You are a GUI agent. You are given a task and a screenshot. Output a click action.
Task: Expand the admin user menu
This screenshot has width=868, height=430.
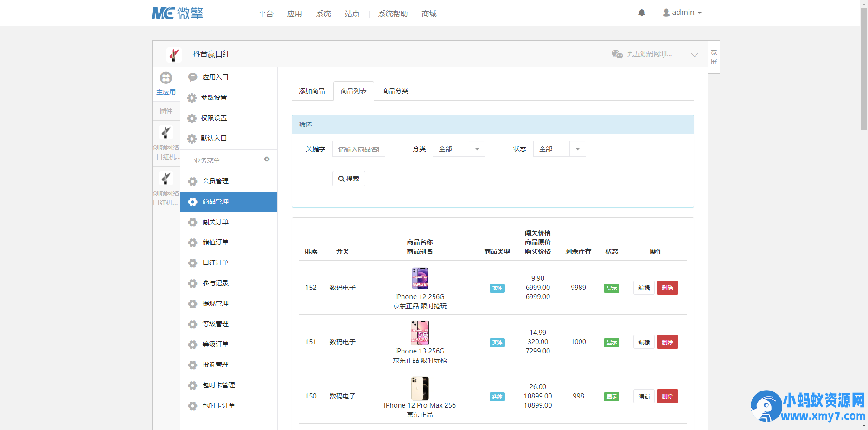pyautogui.click(x=682, y=13)
